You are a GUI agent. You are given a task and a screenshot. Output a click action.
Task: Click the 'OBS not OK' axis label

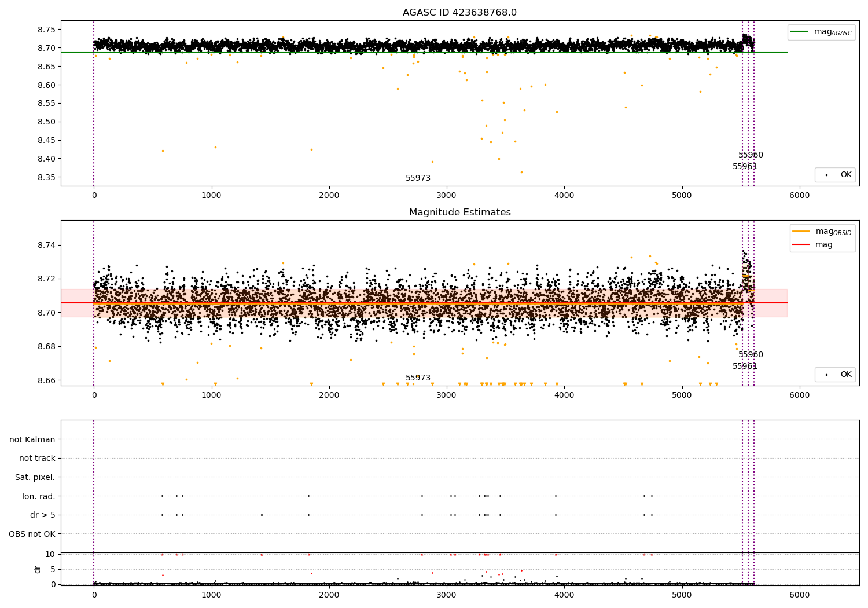pos(32,534)
